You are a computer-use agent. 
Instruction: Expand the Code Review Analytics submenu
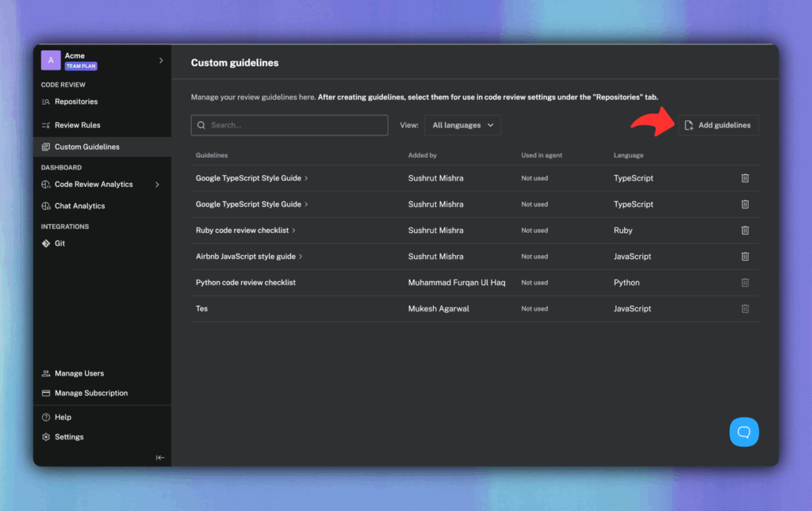pyautogui.click(x=157, y=185)
